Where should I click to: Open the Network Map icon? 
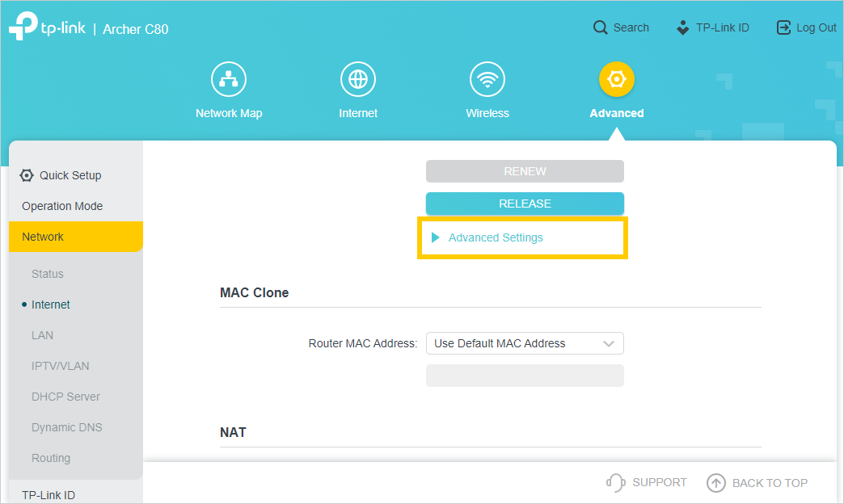(x=229, y=79)
